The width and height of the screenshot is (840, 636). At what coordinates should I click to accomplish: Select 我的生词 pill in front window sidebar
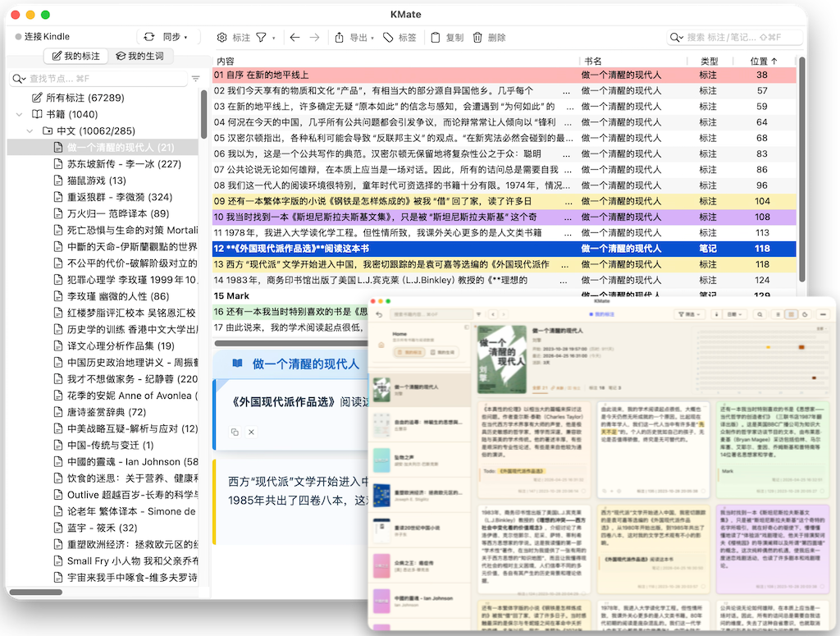point(442,353)
